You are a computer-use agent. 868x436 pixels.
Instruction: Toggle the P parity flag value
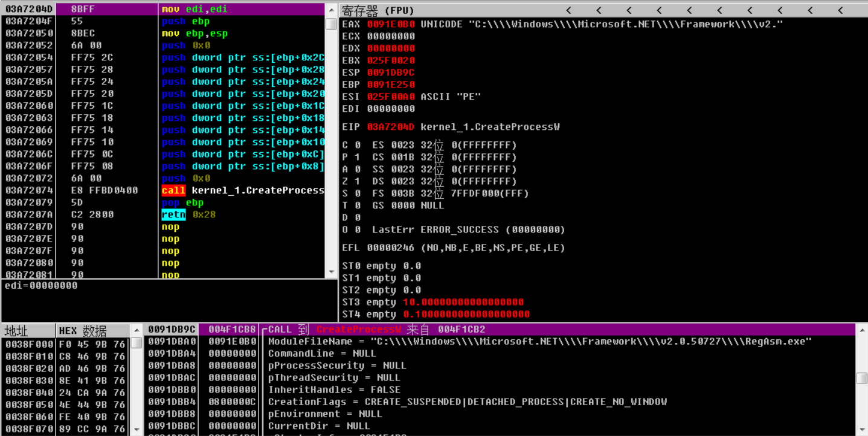pos(358,157)
